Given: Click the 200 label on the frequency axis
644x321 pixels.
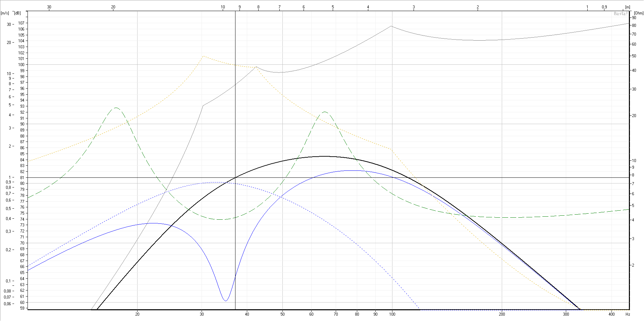Looking at the screenshot, I should [x=502, y=314].
